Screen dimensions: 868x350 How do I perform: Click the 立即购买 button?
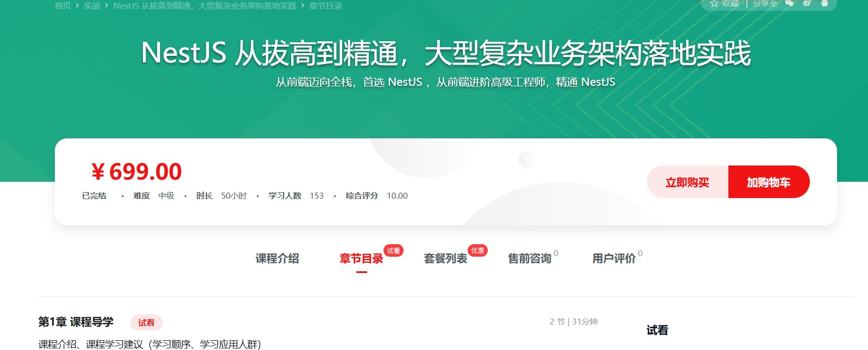(687, 182)
